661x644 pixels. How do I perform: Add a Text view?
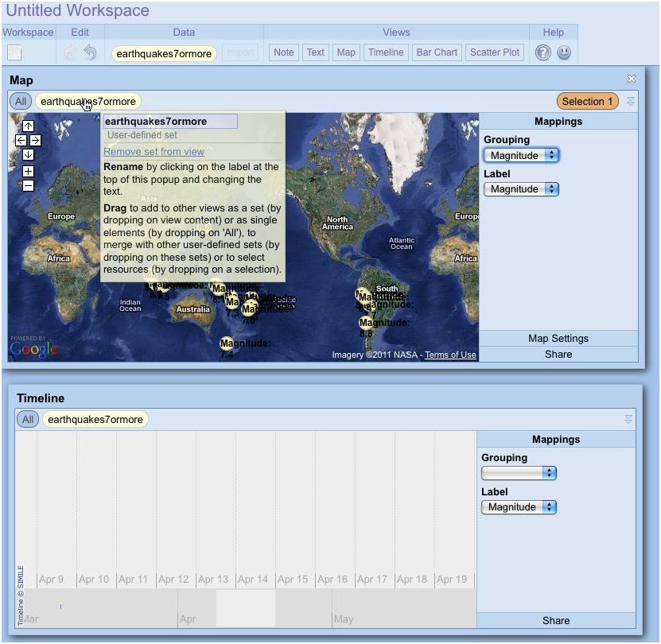(x=315, y=52)
